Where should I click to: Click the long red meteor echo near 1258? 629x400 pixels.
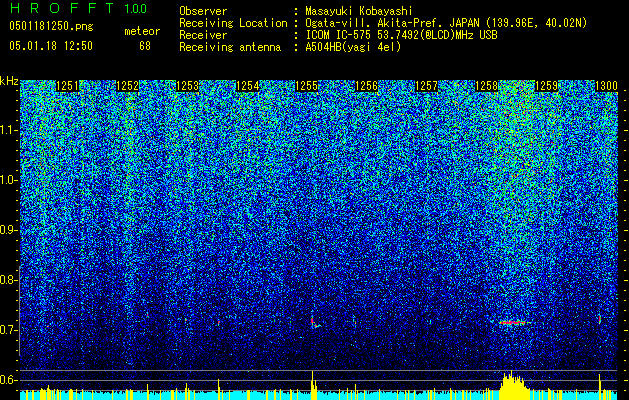[x=512, y=322]
